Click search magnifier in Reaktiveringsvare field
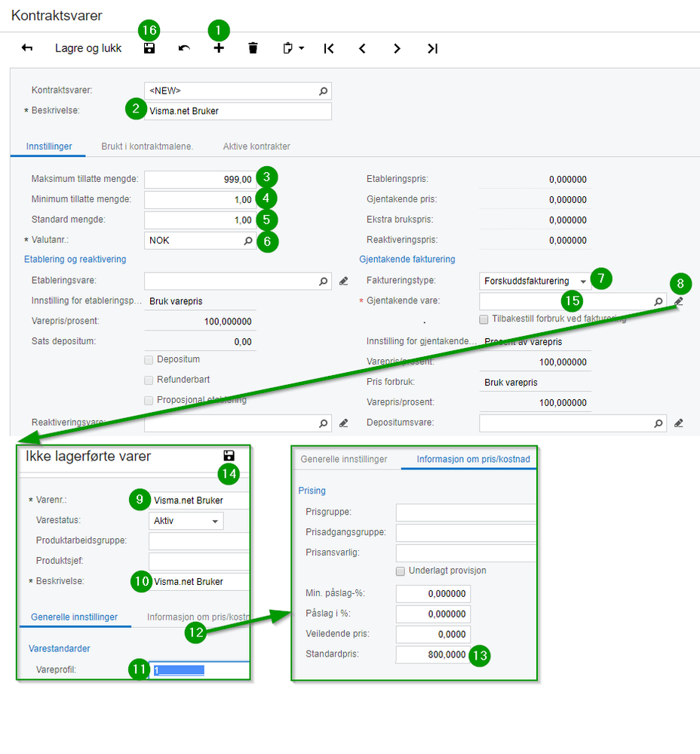 click(x=324, y=423)
